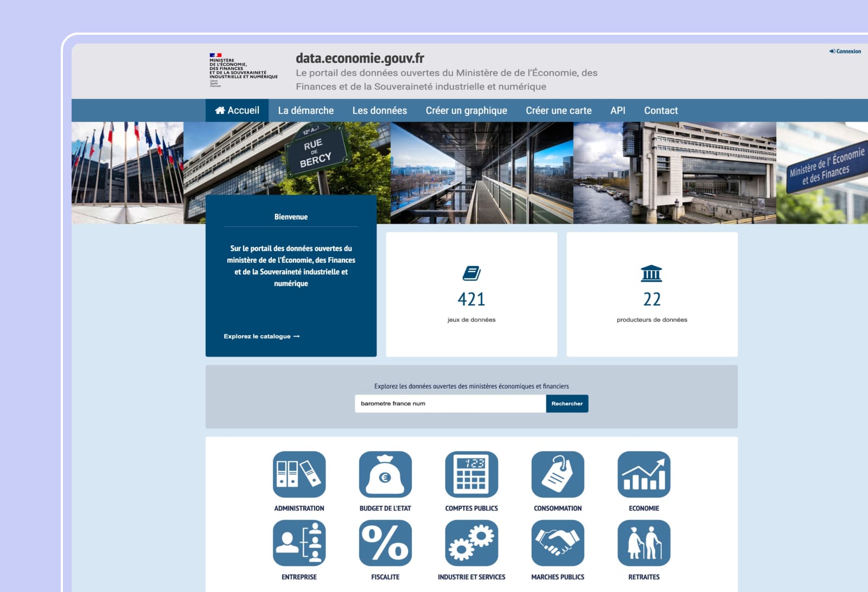
Task: Open the Economie growth chart icon
Action: 644,474
